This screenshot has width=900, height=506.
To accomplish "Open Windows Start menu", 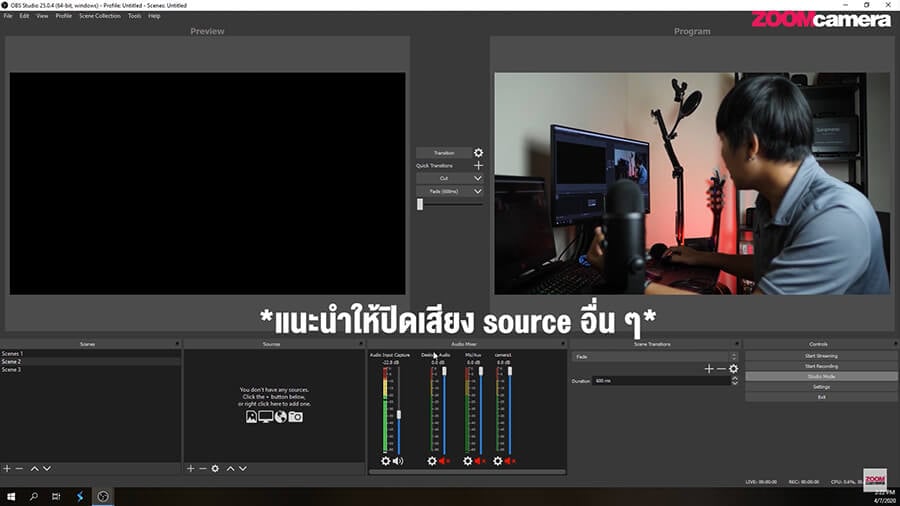I will tap(11, 497).
